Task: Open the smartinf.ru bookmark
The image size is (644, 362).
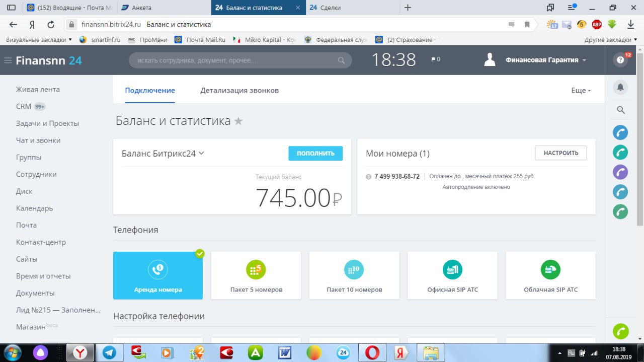Action: [100, 39]
